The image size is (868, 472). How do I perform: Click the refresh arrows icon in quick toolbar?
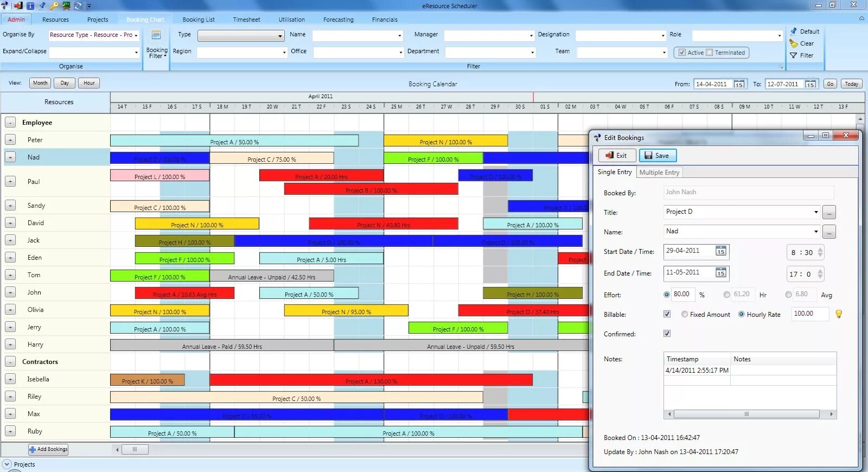point(78,5)
